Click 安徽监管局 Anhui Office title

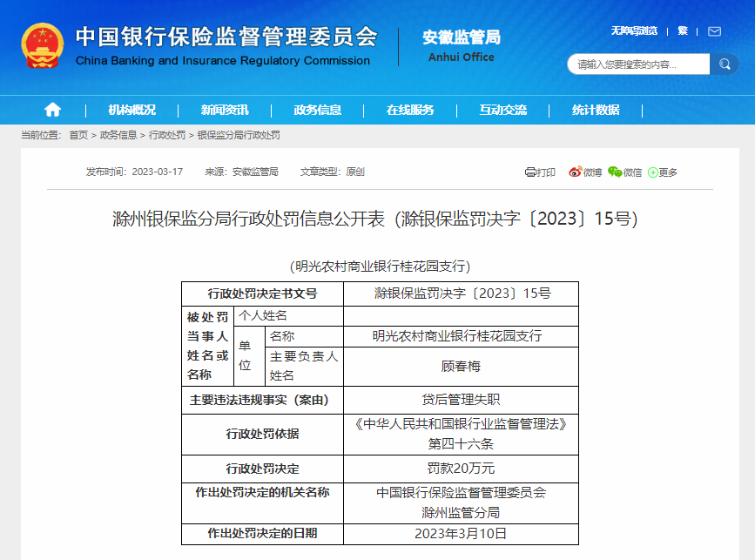pyautogui.click(x=462, y=46)
